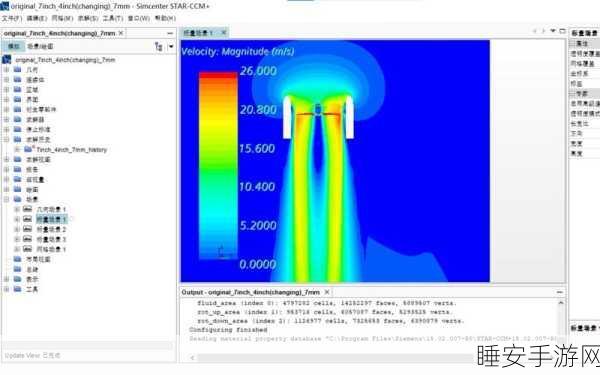Minimize the Output panel
This screenshot has width=600, height=375.
click(559, 292)
